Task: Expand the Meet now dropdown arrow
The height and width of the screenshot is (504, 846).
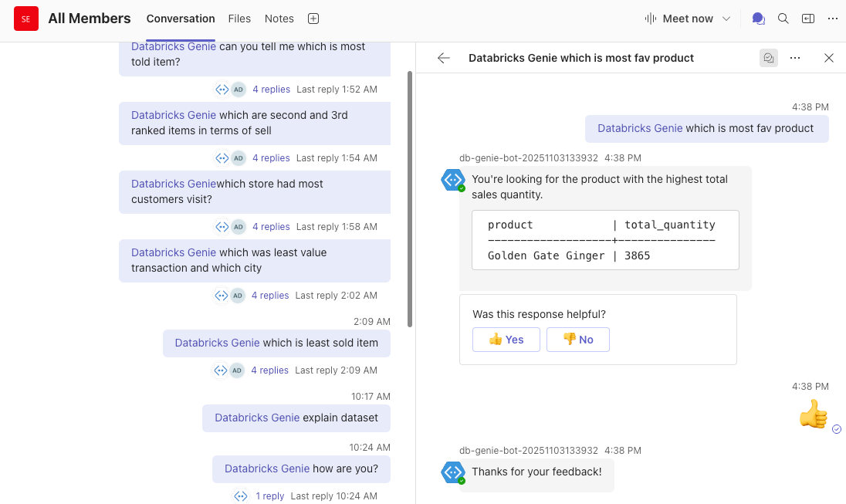Action: coord(726,19)
